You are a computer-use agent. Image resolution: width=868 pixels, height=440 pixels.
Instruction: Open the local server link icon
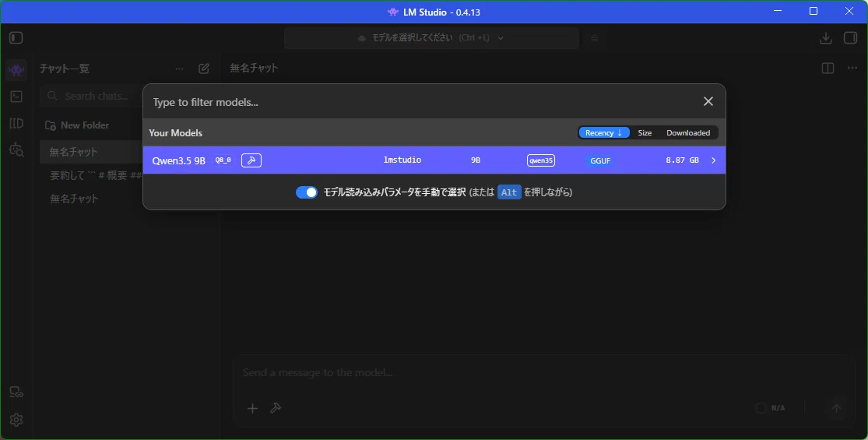(x=16, y=392)
